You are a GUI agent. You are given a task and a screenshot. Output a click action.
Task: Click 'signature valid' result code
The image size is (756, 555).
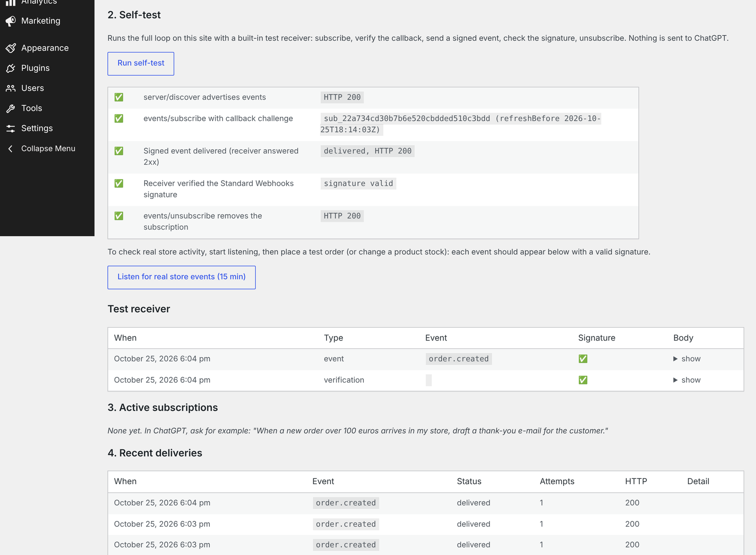(x=359, y=184)
